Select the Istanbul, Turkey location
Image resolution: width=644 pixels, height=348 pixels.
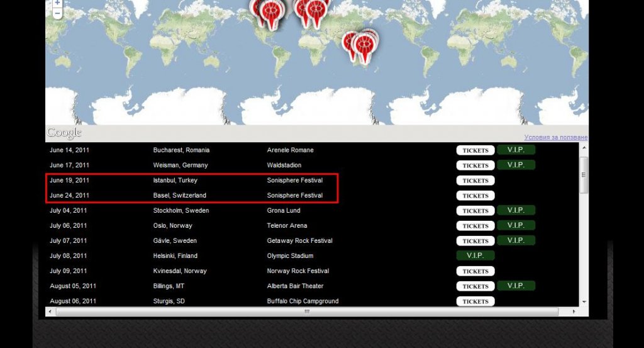(x=175, y=181)
